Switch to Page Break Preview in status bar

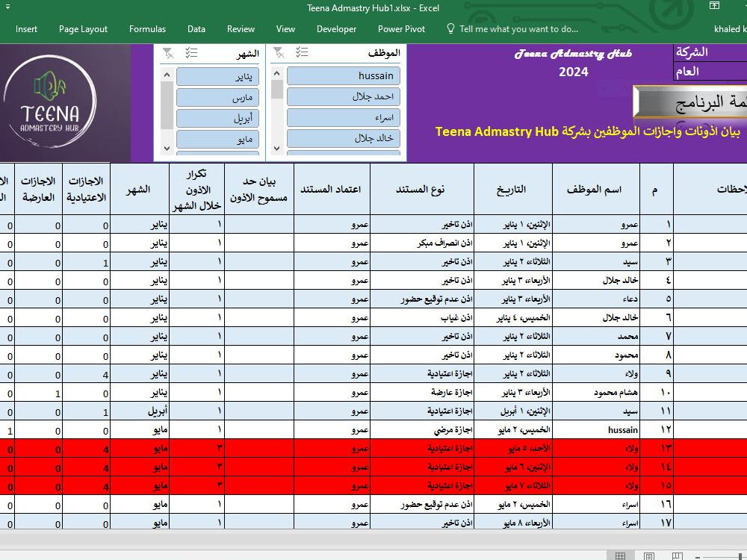pyautogui.click(x=677, y=556)
